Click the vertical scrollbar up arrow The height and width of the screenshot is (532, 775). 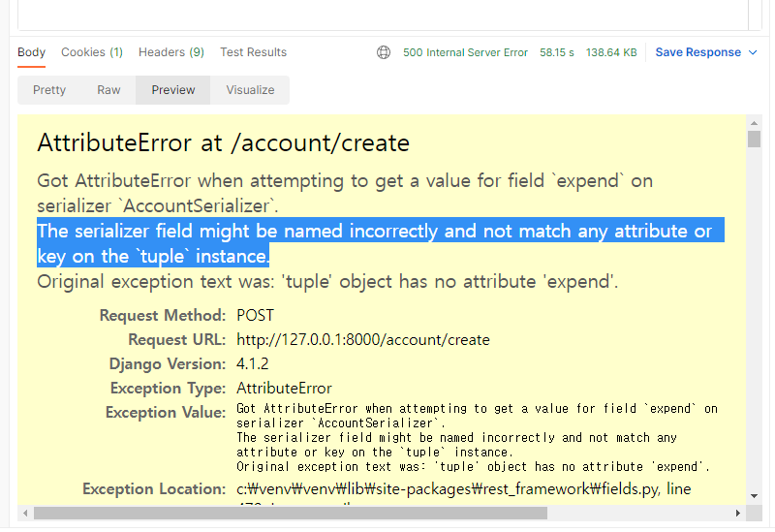(x=754, y=123)
